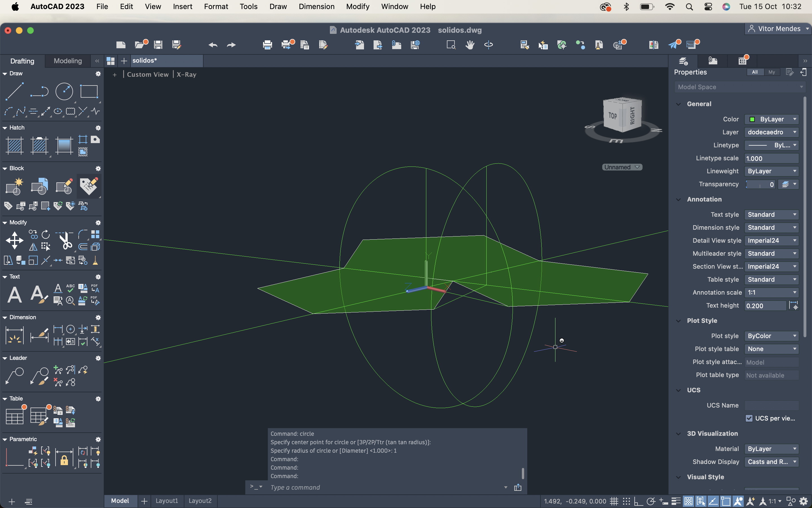Insert a Table from the Table panel

click(14, 417)
